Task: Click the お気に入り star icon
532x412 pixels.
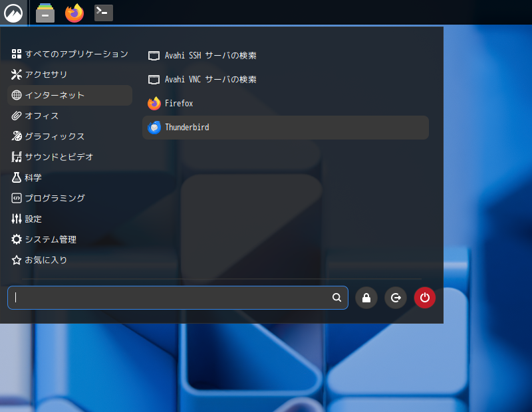Action: pos(16,260)
